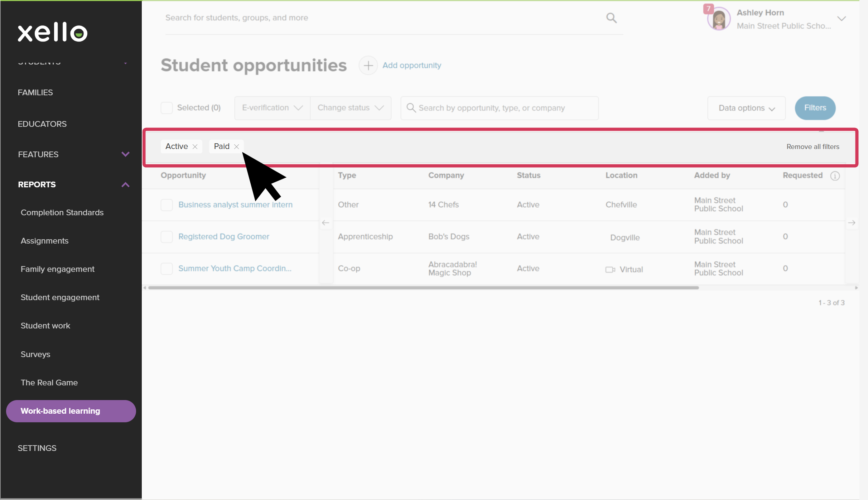Click the left arrow to scroll the table columns

[x=325, y=223]
